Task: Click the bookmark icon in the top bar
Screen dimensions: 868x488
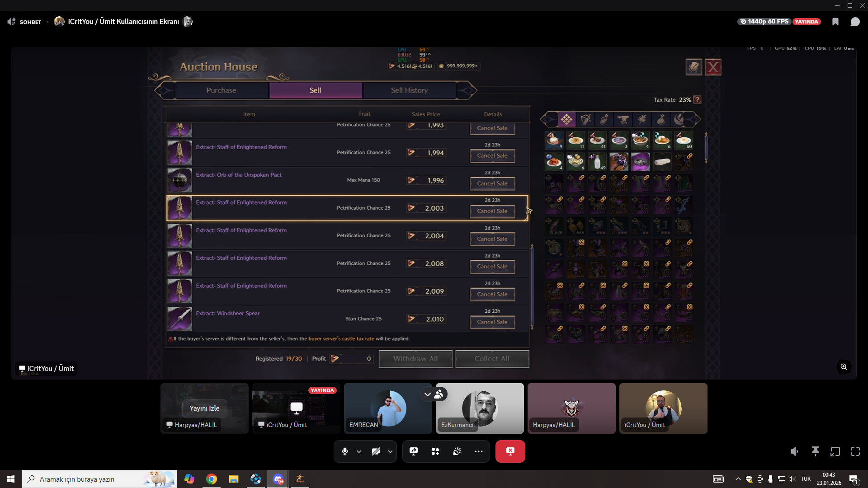Action: tap(835, 22)
